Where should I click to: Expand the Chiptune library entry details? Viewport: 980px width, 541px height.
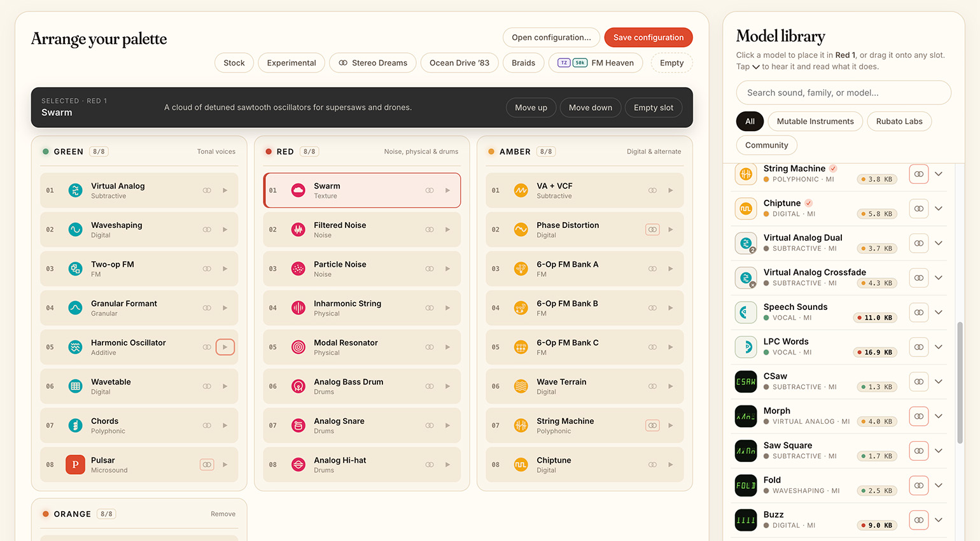click(939, 209)
